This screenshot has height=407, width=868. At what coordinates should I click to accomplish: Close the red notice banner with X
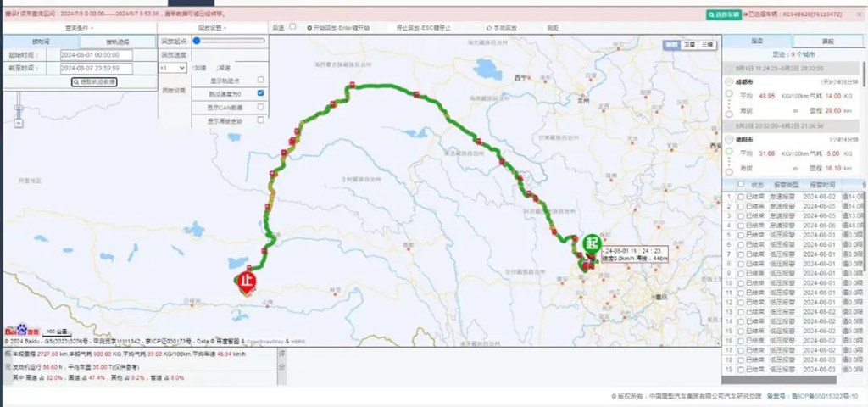click(x=860, y=15)
